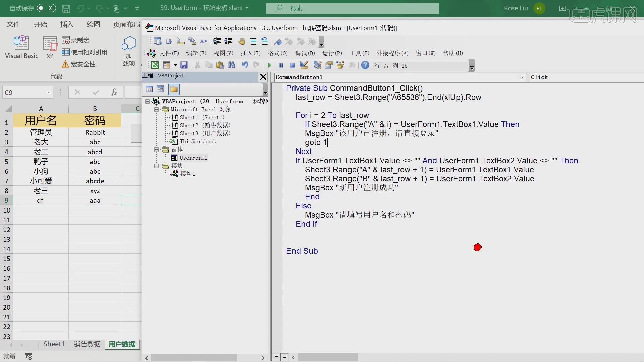Open the Visual Basic ribbon button

coord(21,48)
